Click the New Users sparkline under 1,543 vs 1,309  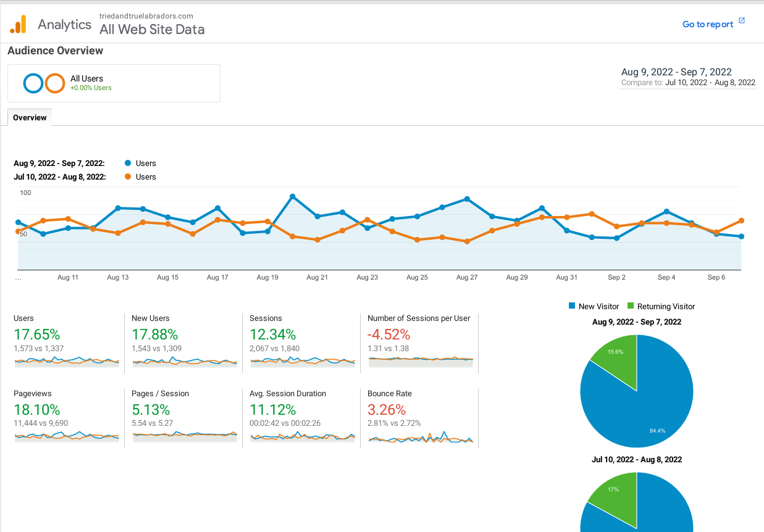click(185, 361)
